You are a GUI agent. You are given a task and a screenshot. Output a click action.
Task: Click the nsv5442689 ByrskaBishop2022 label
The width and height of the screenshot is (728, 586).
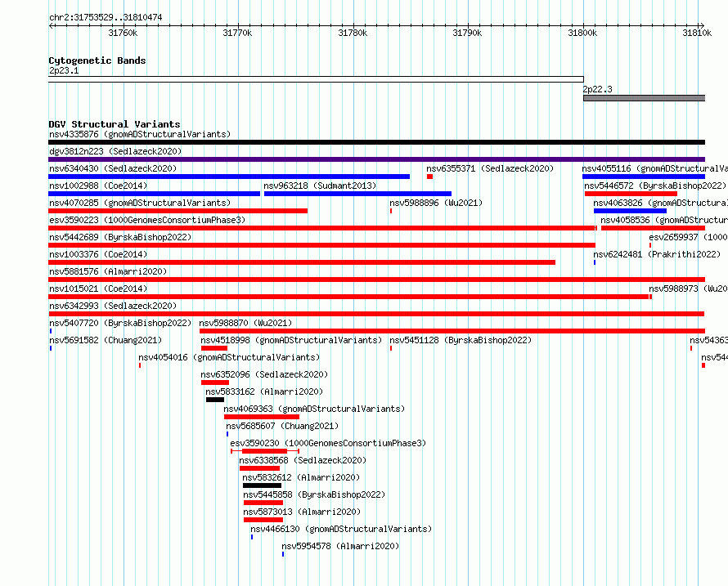tap(120, 238)
